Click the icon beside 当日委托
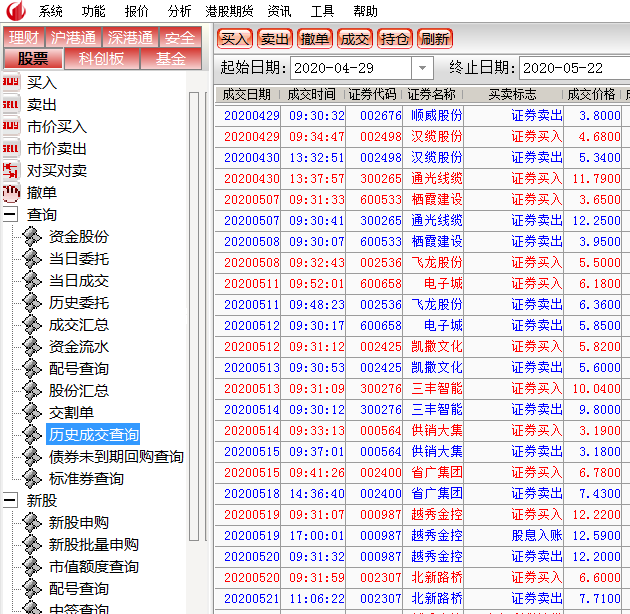 click(x=32, y=258)
